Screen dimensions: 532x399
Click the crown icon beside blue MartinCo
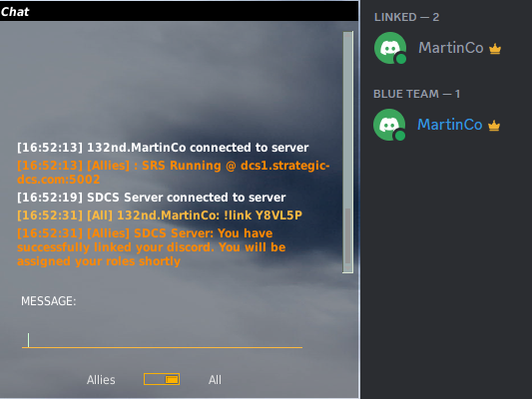pos(494,126)
